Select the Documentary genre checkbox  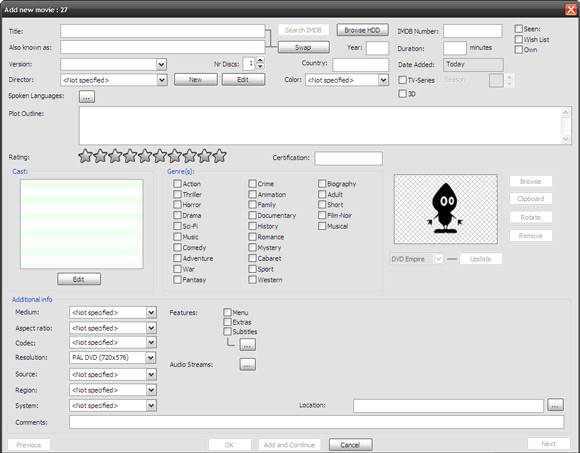252,215
